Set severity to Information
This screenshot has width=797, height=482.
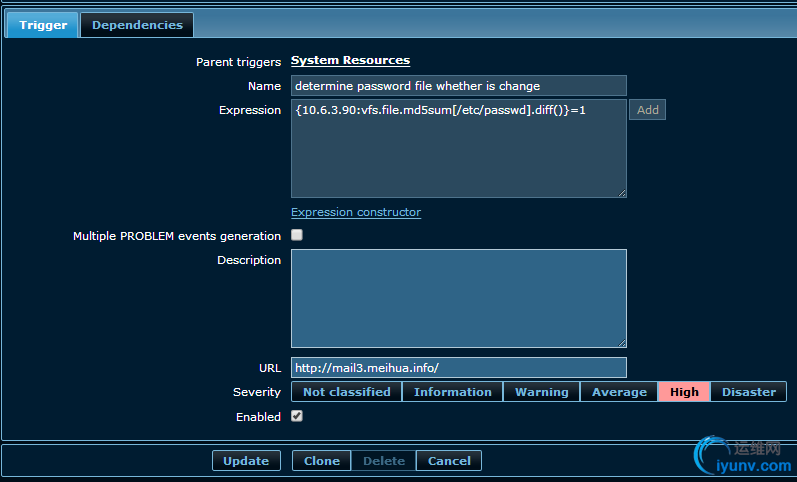(452, 392)
